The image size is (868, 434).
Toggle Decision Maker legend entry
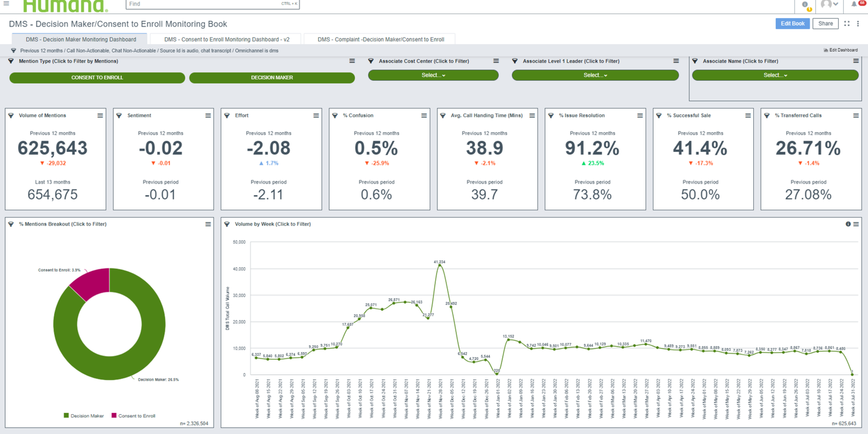tap(84, 416)
